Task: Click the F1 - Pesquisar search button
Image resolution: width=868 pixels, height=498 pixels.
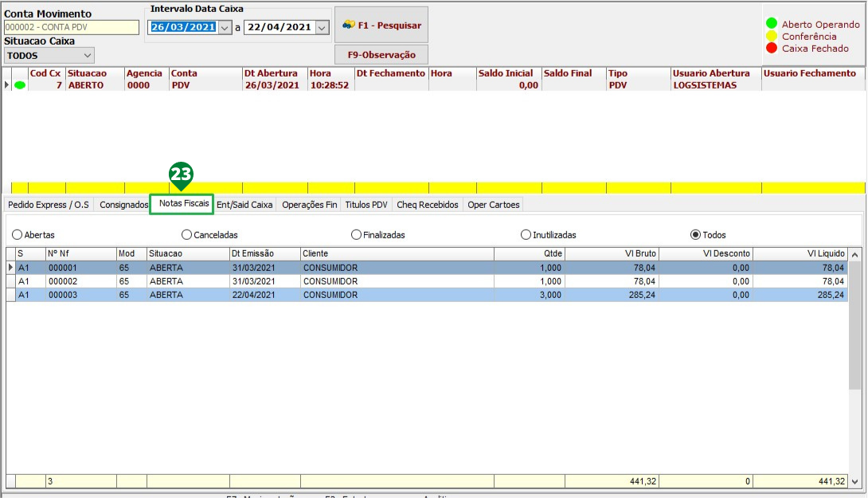Action: [381, 25]
